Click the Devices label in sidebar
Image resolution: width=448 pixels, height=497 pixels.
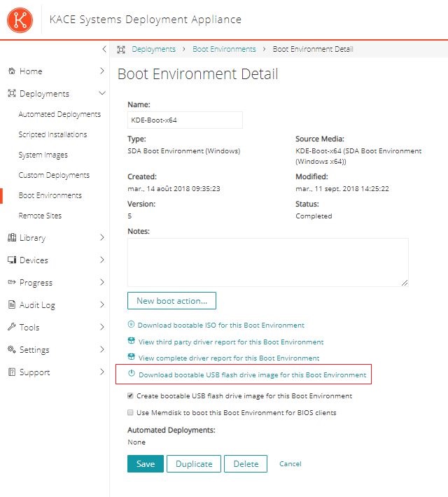(34, 260)
